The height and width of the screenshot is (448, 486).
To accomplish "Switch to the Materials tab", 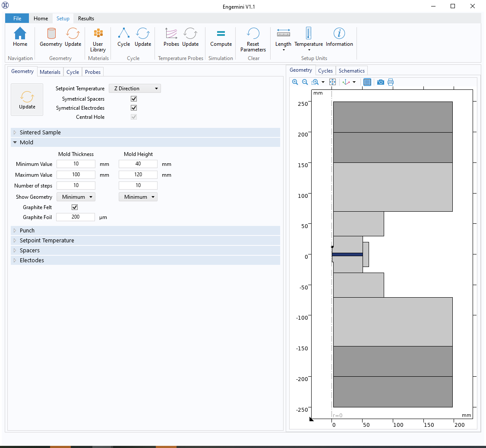I will point(50,72).
